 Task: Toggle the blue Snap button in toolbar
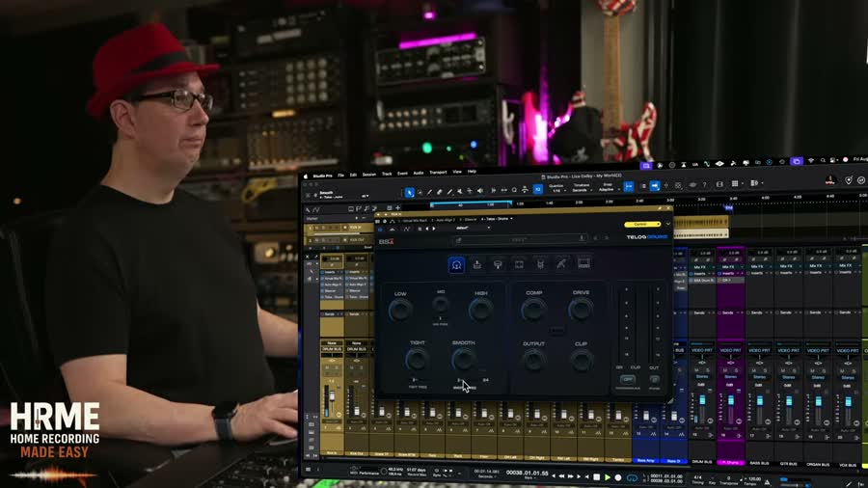pos(628,186)
